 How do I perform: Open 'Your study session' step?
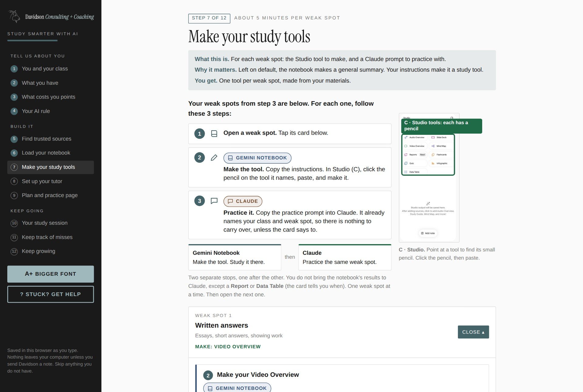click(50, 223)
